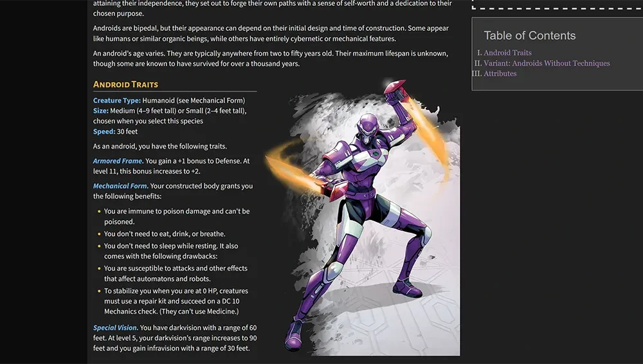Click the 'An android's age varies' paragraph

coord(271,59)
